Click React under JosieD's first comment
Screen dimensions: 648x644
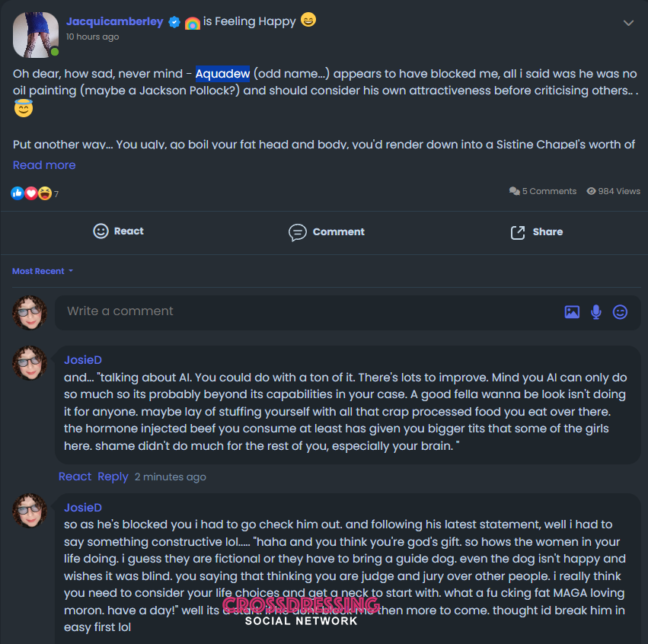(75, 477)
